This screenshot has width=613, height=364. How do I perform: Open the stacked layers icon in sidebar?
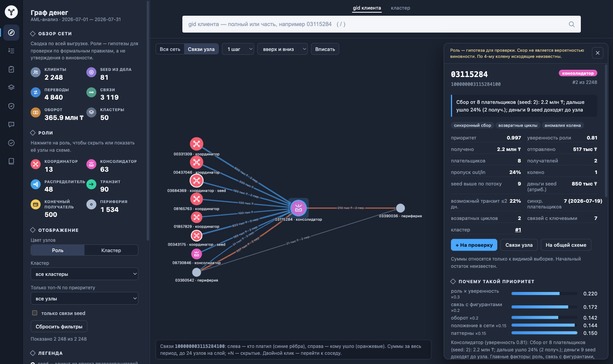coord(11,87)
